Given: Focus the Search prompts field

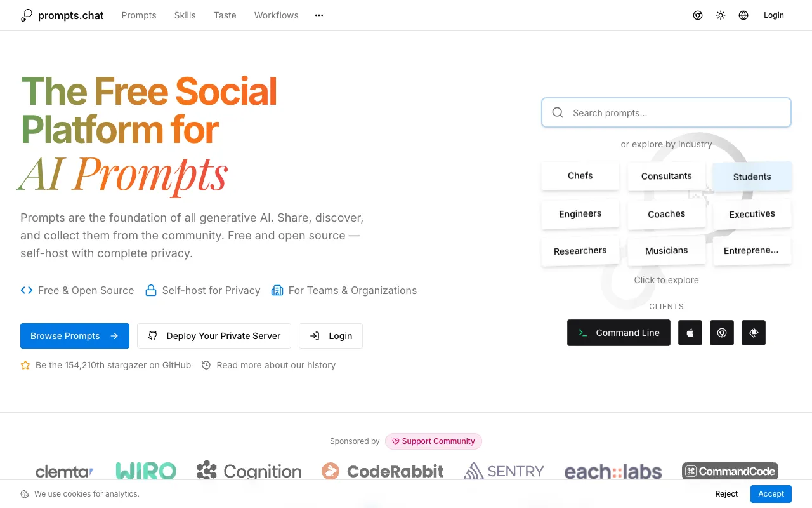Looking at the screenshot, I should coord(666,113).
